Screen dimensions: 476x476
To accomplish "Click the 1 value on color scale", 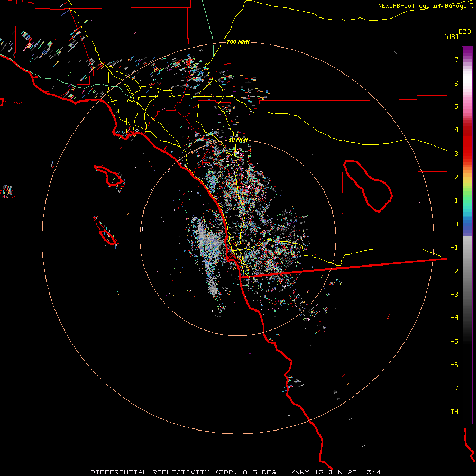I will pyautogui.click(x=456, y=200).
